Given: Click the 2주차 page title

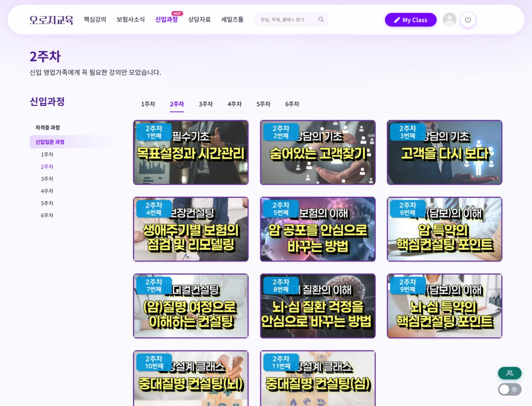Looking at the screenshot, I should click(x=45, y=56).
